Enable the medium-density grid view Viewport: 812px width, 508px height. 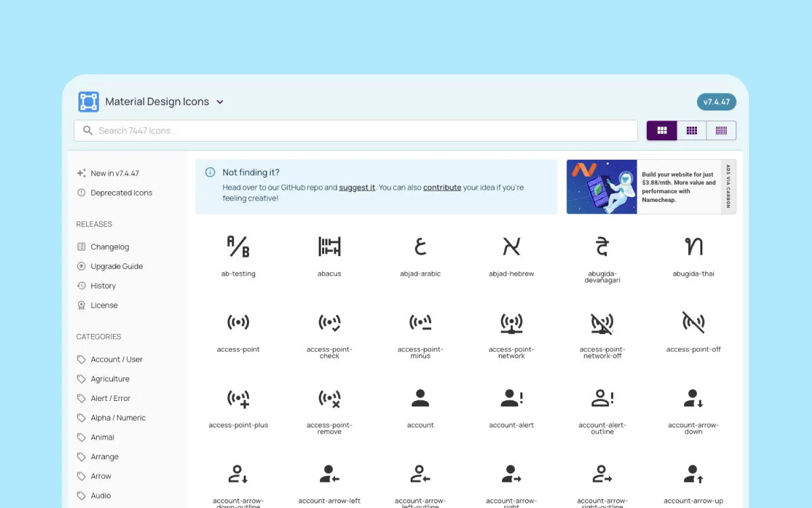pyautogui.click(x=692, y=130)
